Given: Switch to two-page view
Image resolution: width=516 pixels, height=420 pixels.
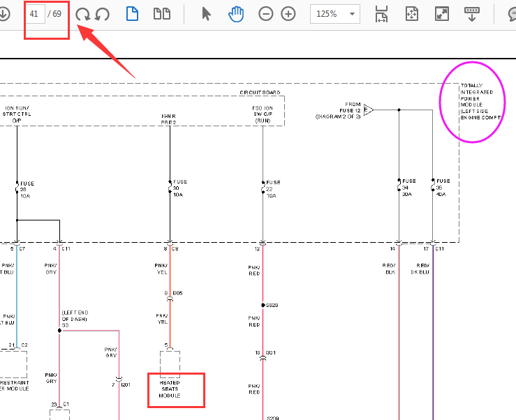Looking at the screenshot, I should (x=162, y=14).
